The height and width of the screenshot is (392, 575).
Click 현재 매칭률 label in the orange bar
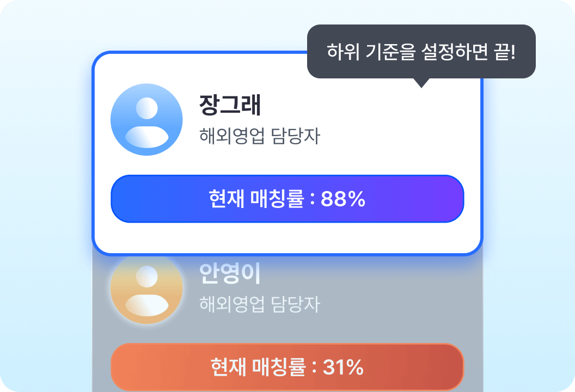[257, 367]
